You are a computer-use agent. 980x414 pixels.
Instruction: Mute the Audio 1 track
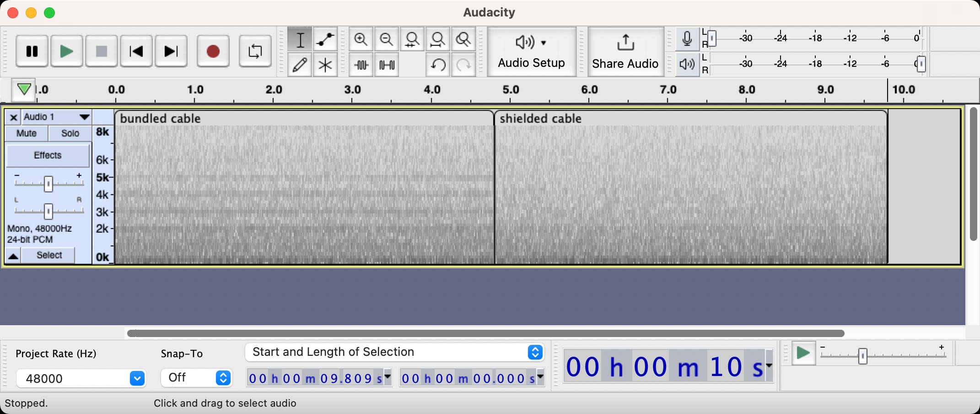tap(27, 133)
